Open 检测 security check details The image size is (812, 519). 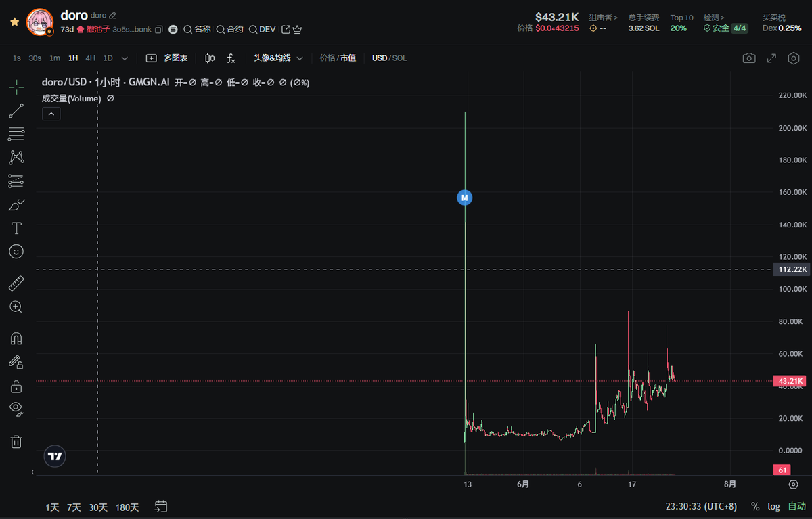(714, 18)
